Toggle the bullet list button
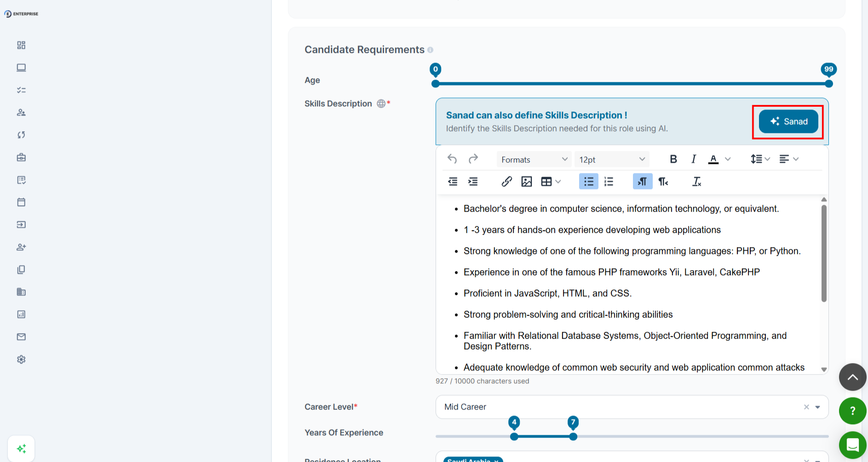 [x=588, y=182]
